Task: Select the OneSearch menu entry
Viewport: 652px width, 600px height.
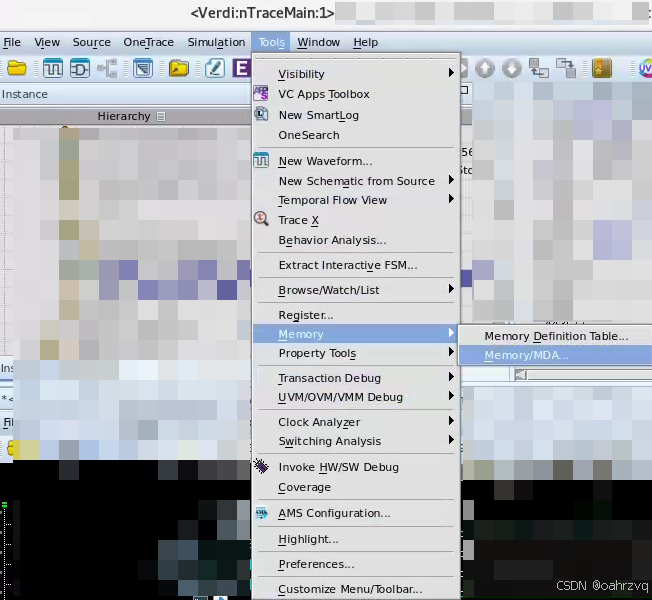Action: pos(356,135)
